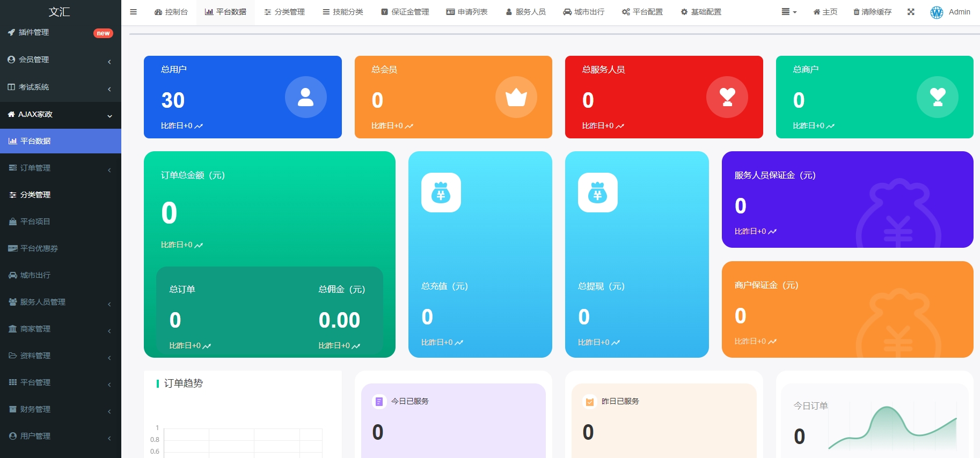Screen dimensions: 980x458
Task: Click the 订单趋势 chart heading
Action: point(184,383)
